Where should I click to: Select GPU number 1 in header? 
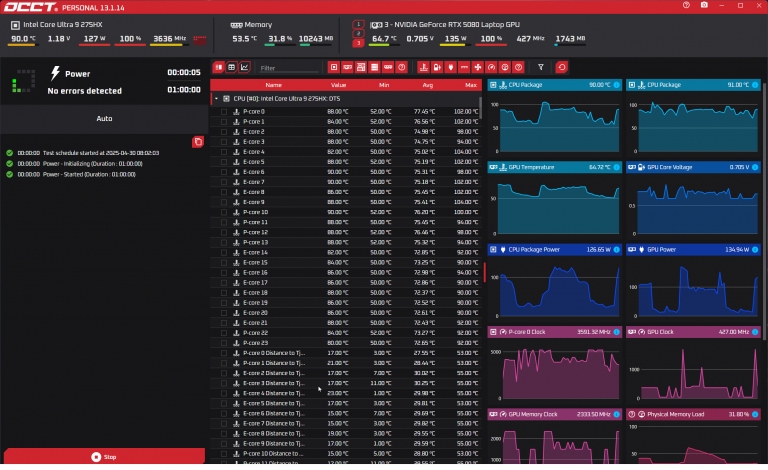(358, 24)
